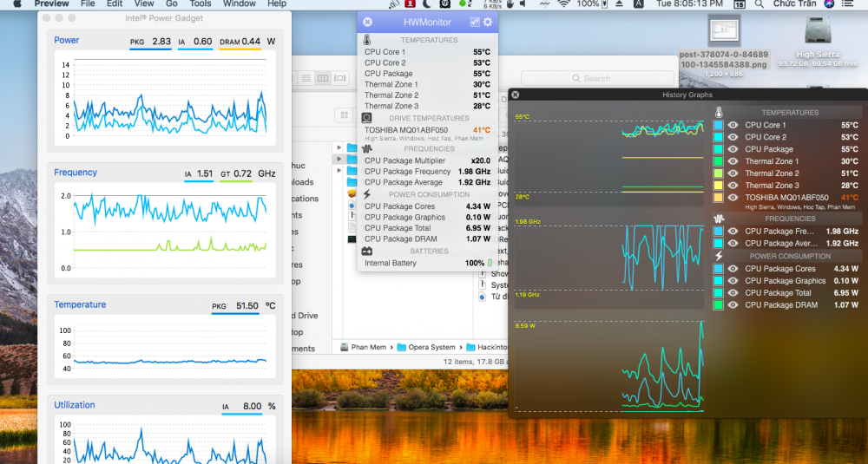This screenshot has width=868, height=464.
Task: Click the grid arrange icon in Finder toolbar
Action: click(x=345, y=115)
